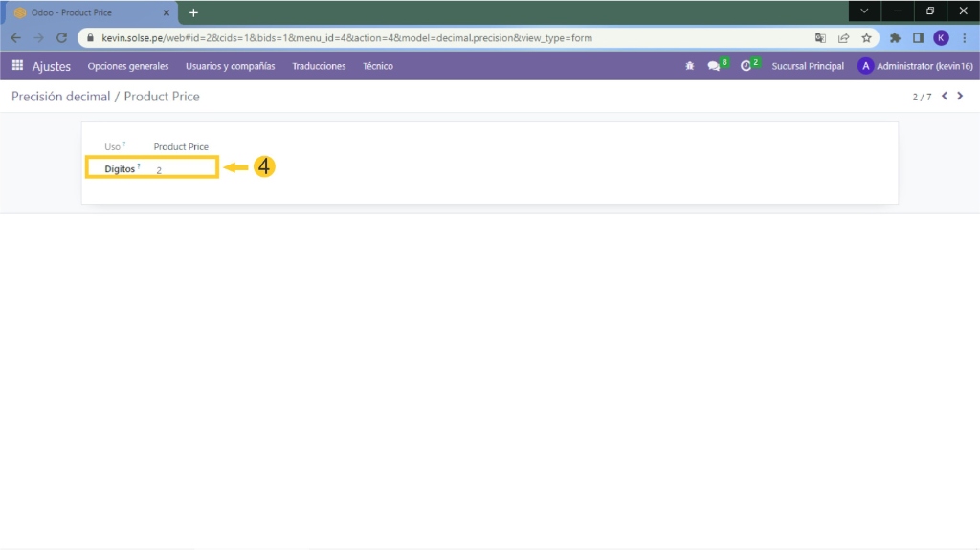Viewport: 980px width, 550px height.
Task: Click the Sucursal Principal company switcher
Action: (808, 66)
